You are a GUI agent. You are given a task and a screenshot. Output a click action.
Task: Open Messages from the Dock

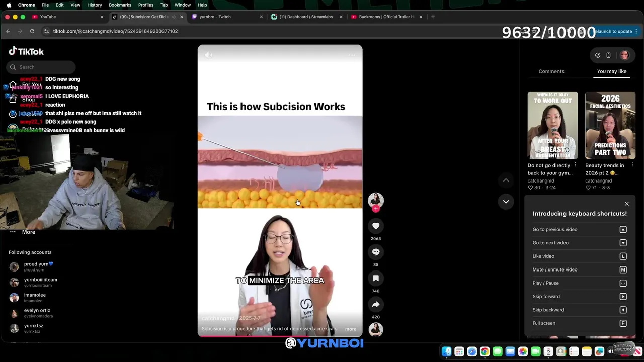coord(498,352)
